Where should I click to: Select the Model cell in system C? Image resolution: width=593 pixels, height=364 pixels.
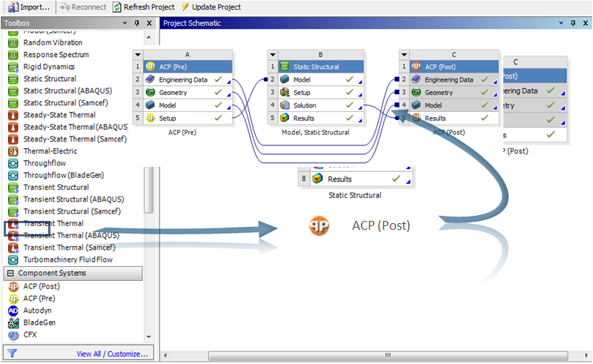point(454,105)
